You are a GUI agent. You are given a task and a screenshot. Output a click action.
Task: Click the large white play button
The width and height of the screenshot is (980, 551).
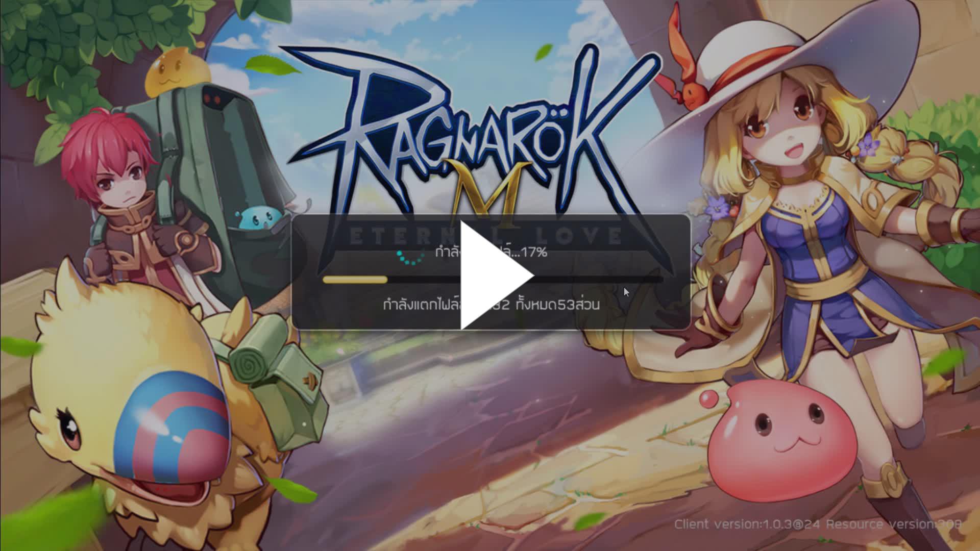(491, 275)
